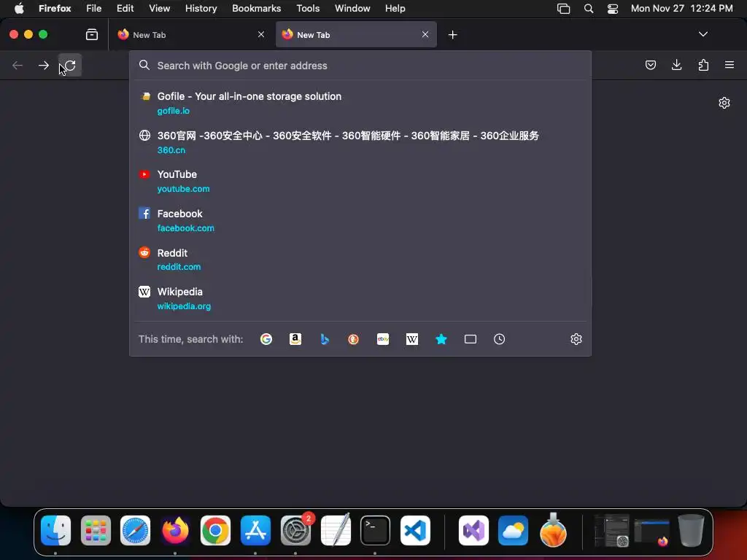Open the File menu

pos(93,8)
